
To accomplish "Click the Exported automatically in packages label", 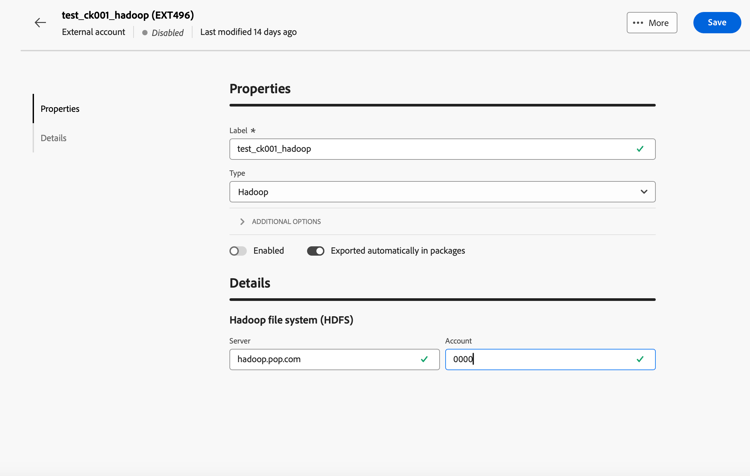I will coord(398,251).
